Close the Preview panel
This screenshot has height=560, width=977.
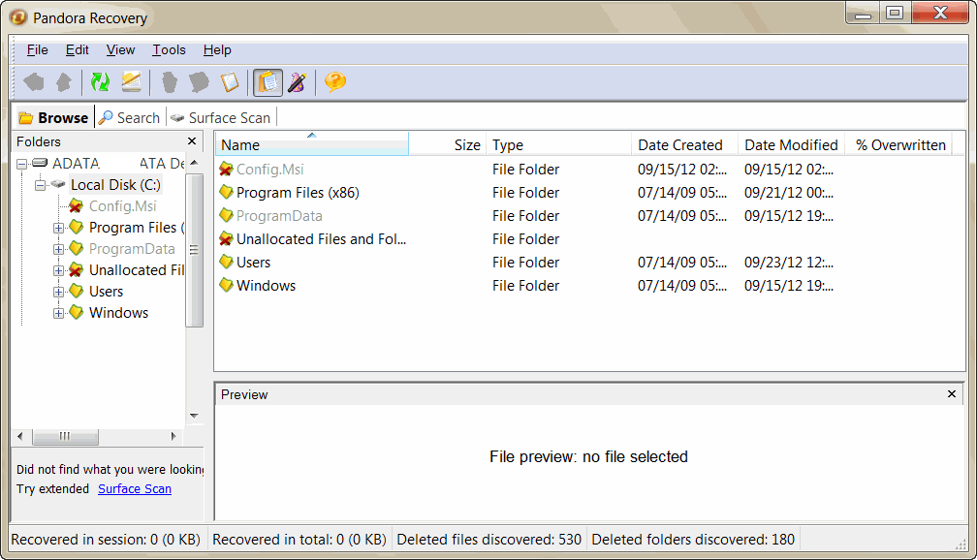pyautogui.click(x=952, y=393)
